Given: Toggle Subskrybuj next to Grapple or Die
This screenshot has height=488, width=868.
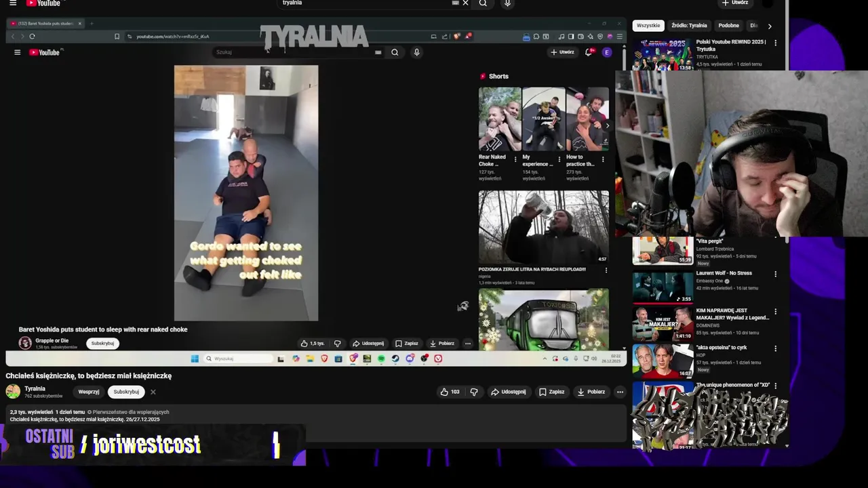Looking at the screenshot, I should click(102, 343).
